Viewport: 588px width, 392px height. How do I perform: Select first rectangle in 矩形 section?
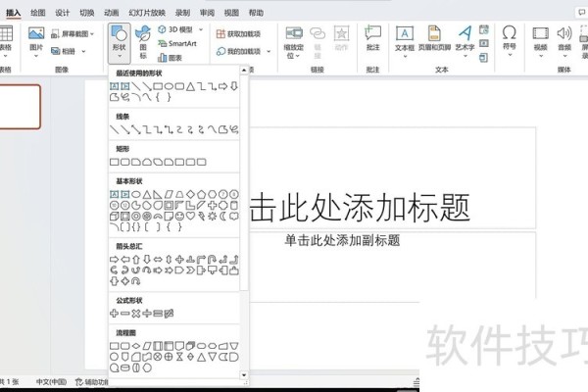115,162
